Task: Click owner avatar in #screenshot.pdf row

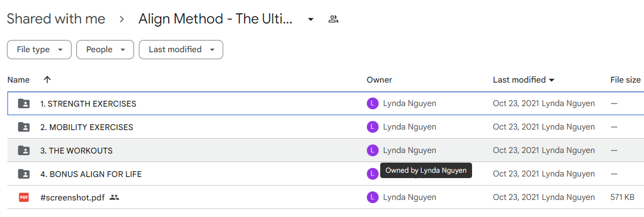Action: click(x=373, y=197)
